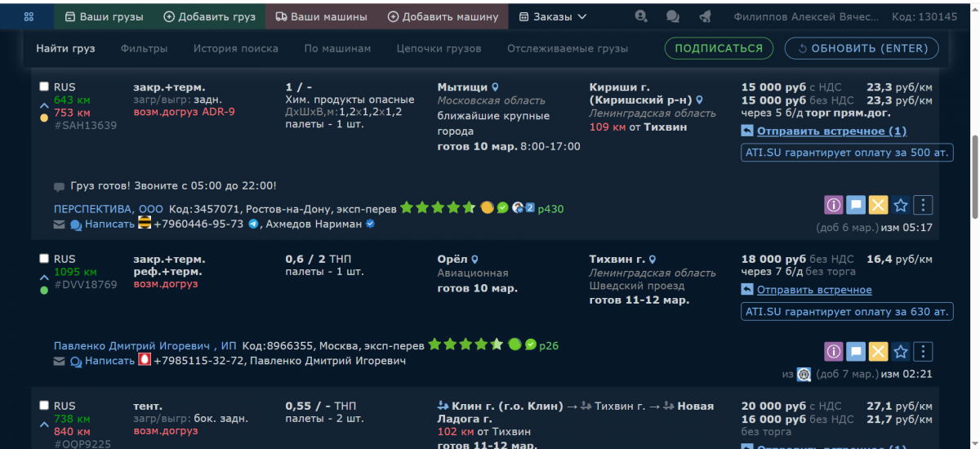The image size is (980, 449).
Task: Add the Орёл–Тихвин cargo to favorites star
Action: [x=900, y=352]
